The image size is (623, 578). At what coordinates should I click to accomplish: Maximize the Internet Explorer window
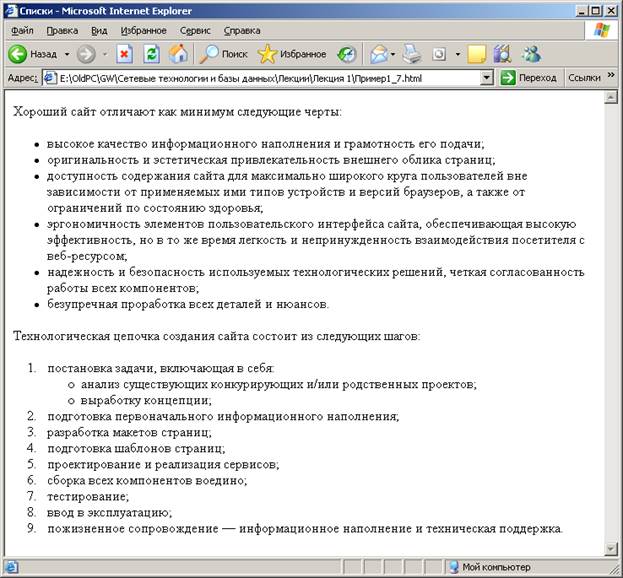point(596,11)
